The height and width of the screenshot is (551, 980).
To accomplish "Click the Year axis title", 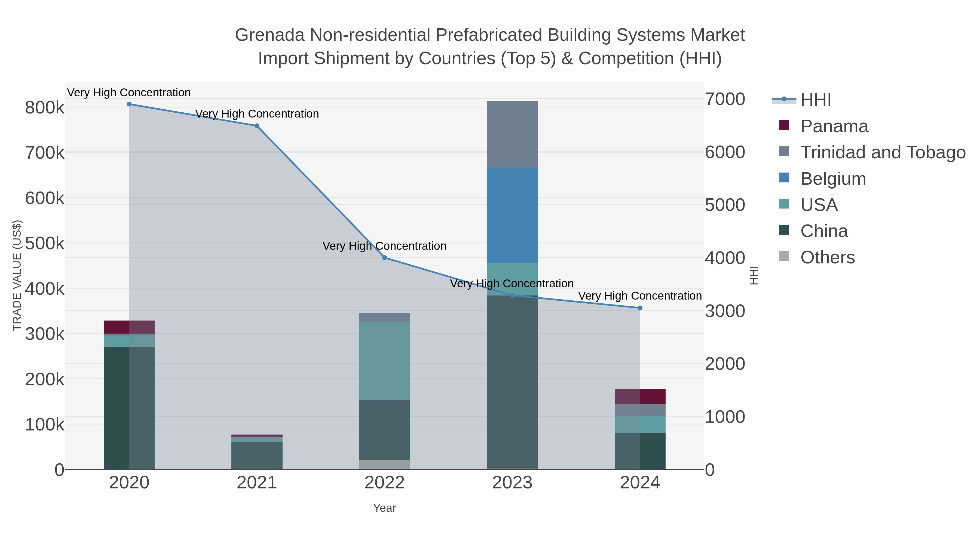I will click(385, 508).
